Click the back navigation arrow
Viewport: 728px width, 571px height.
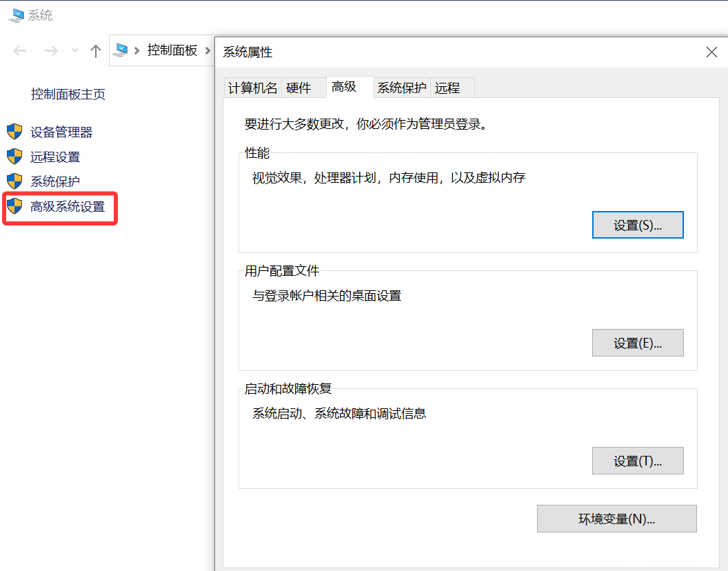coord(20,50)
